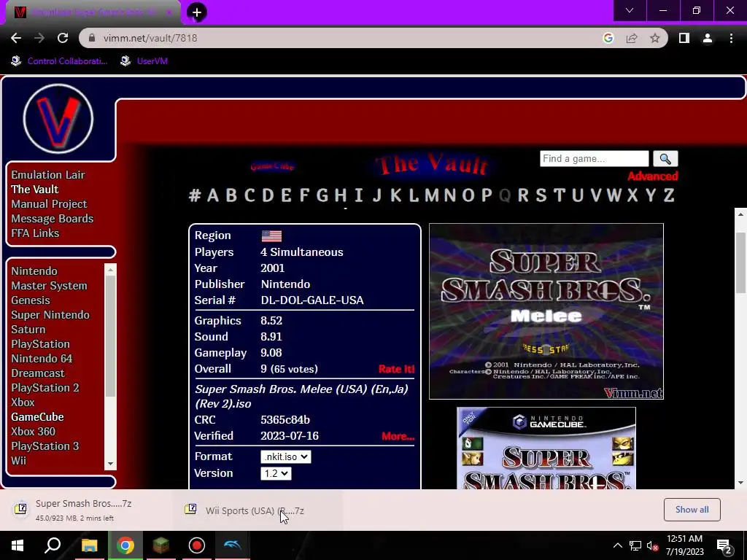The image size is (747, 560).
Task: Close the current browser tab
Action: pyautogui.click(x=169, y=12)
